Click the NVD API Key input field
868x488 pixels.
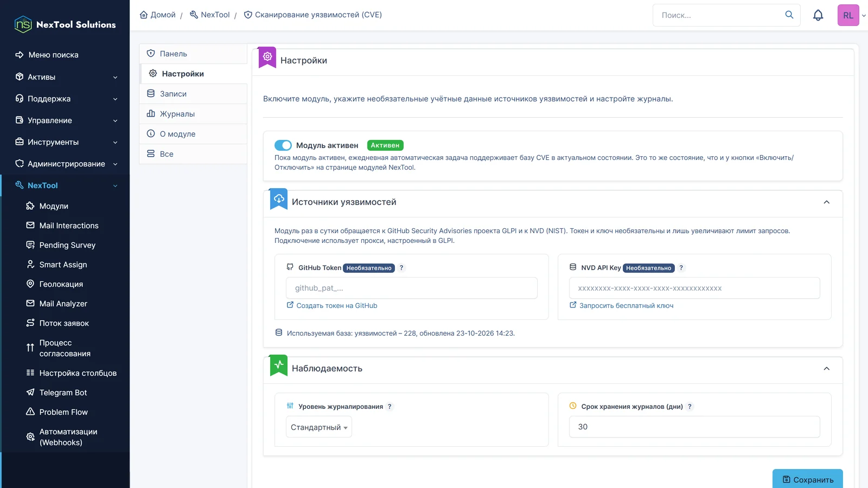point(694,288)
